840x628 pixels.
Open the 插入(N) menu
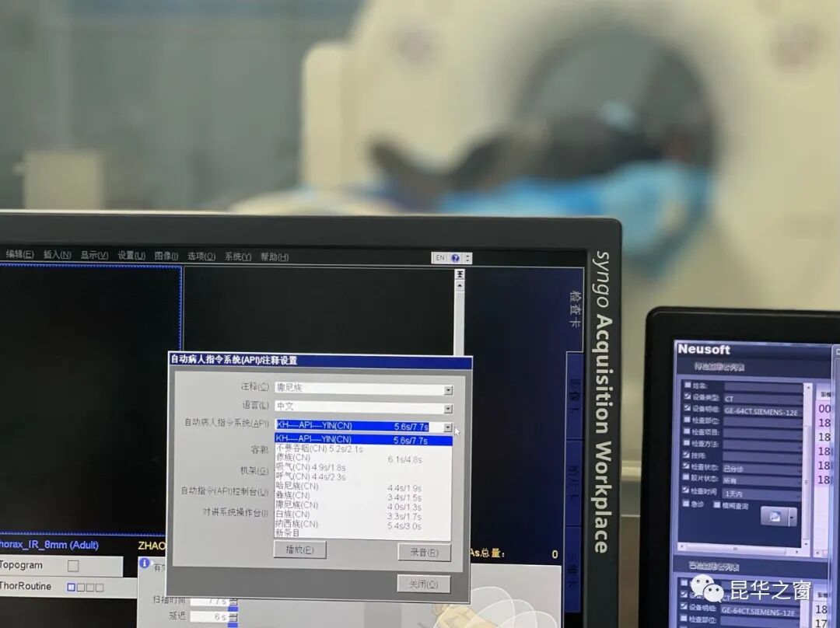tap(57, 255)
